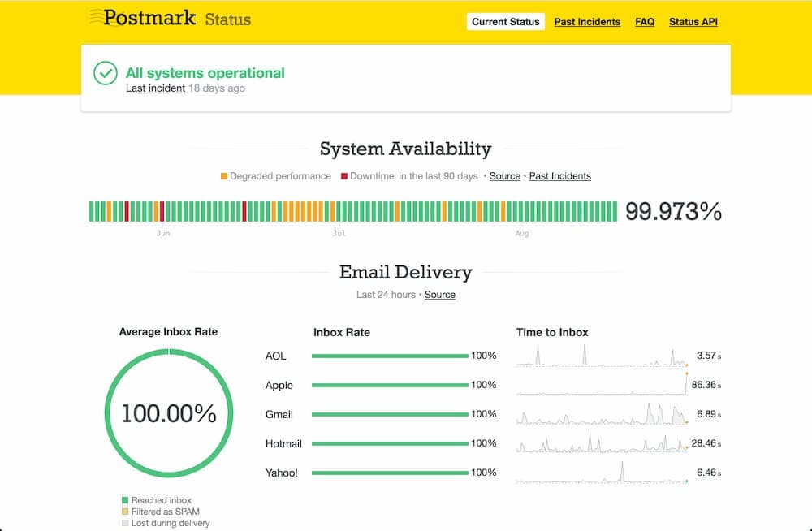The height and width of the screenshot is (531, 812).
Task: Click the Email Delivery heading
Action: [405, 273]
